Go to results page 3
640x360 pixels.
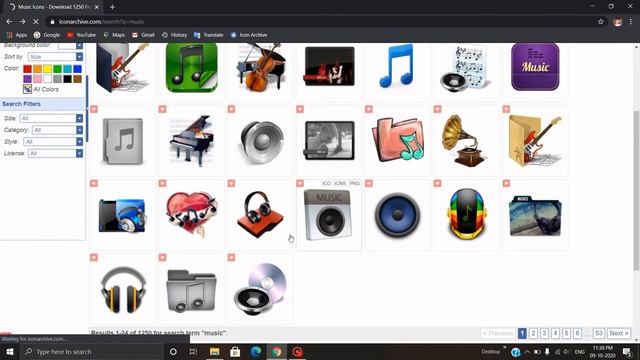pos(544,333)
